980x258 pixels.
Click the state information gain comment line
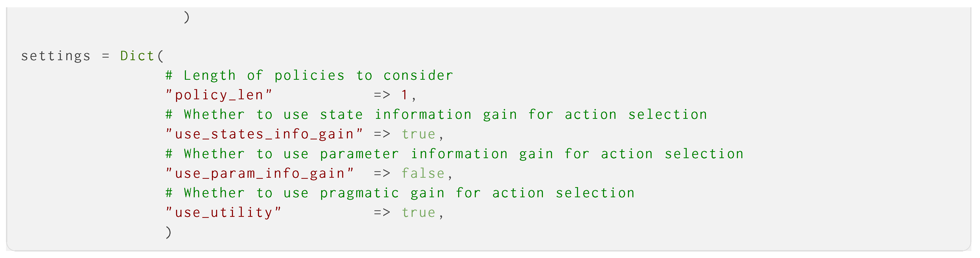click(x=436, y=115)
